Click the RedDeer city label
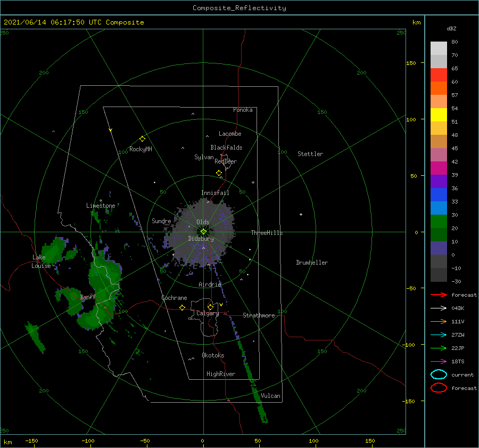 coord(226,161)
